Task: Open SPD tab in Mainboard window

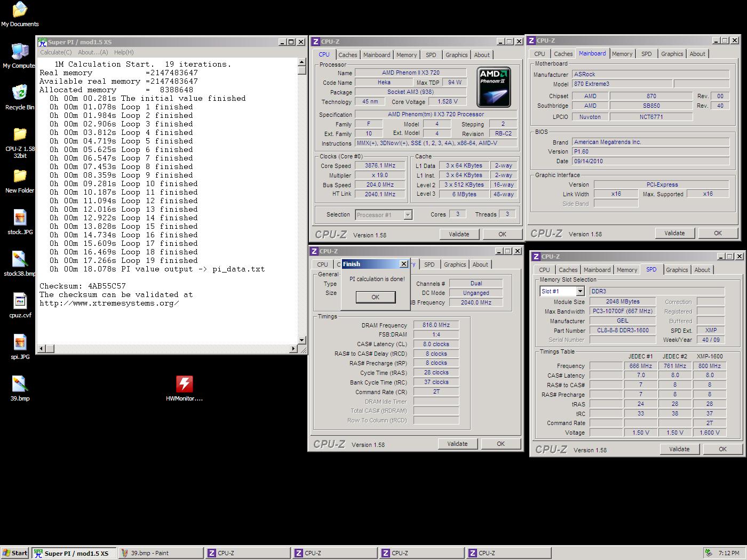Action: (646, 54)
